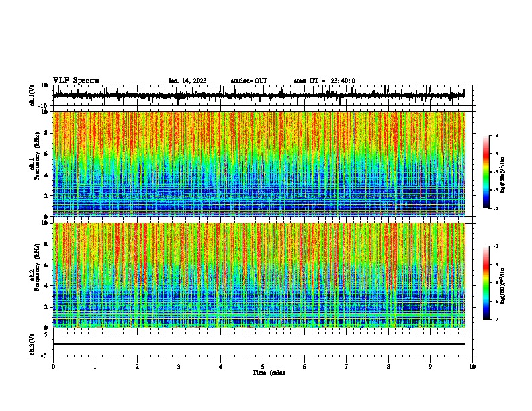Click the ch.1 spectrogram panel
The height and width of the screenshot is (411, 532).
point(259,164)
